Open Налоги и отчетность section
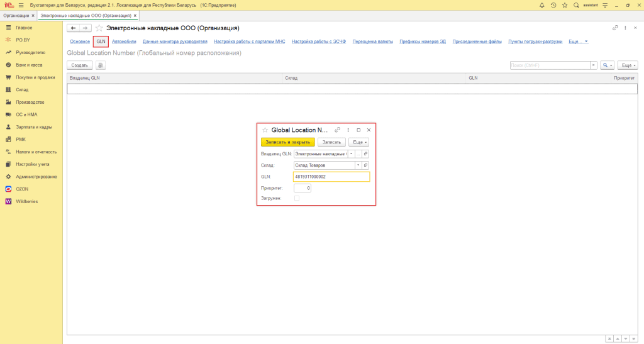This screenshot has height=344, width=644. (x=36, y=152)
